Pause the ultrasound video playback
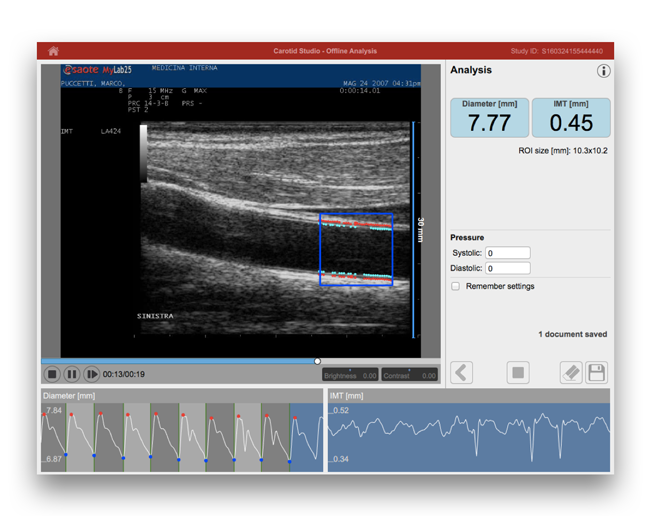The width and height of the screenshot is (650, 516). click(72, 374)
